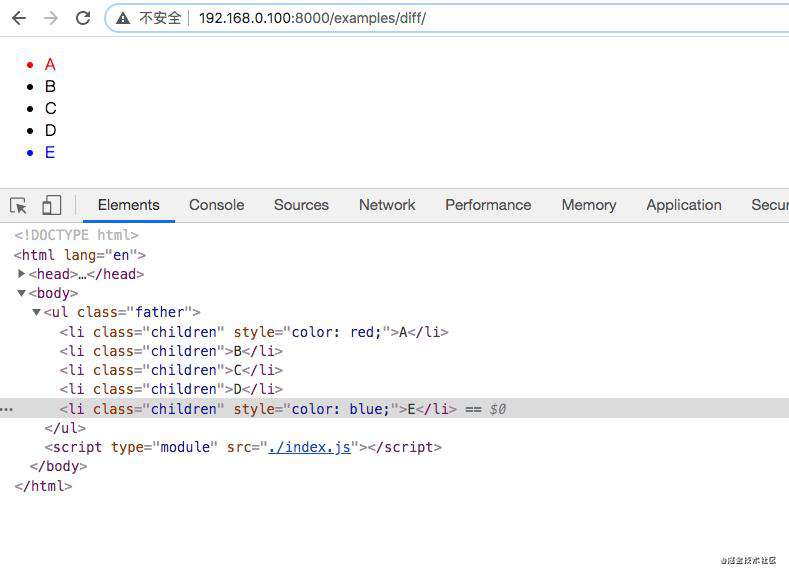
Task: Open the Performance tab
Action: point(489,205)
